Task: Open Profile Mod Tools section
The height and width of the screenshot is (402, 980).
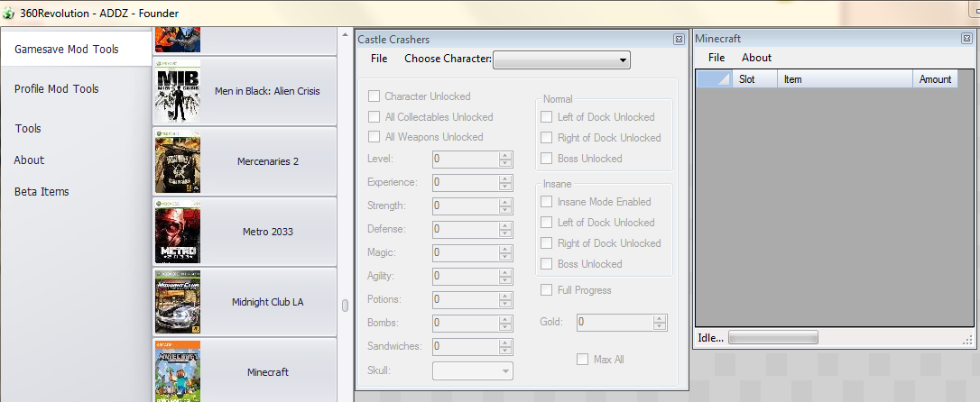Action: click(57, 89)
